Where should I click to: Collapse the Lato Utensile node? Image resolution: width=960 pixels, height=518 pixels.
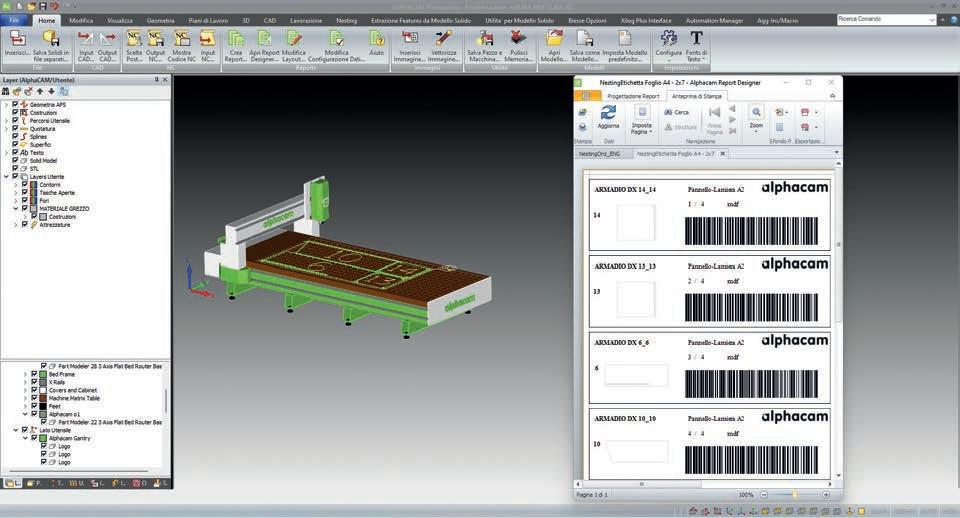[16, 430]
